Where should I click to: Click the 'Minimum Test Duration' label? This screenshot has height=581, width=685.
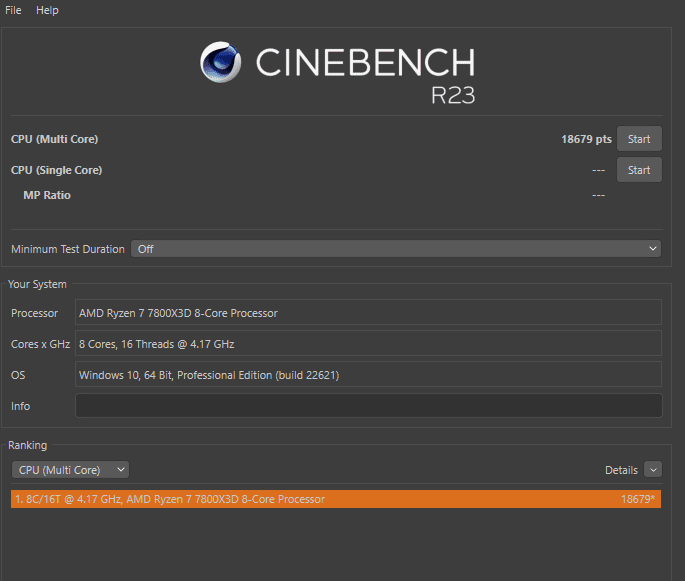click(x=68, y=249)
